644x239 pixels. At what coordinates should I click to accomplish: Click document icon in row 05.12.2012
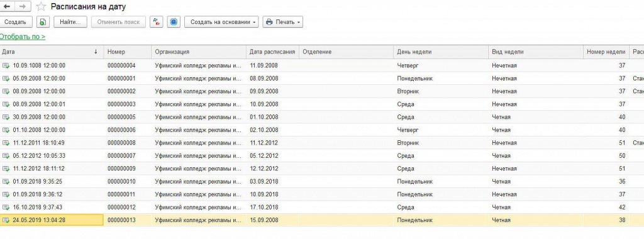[6, 155]
